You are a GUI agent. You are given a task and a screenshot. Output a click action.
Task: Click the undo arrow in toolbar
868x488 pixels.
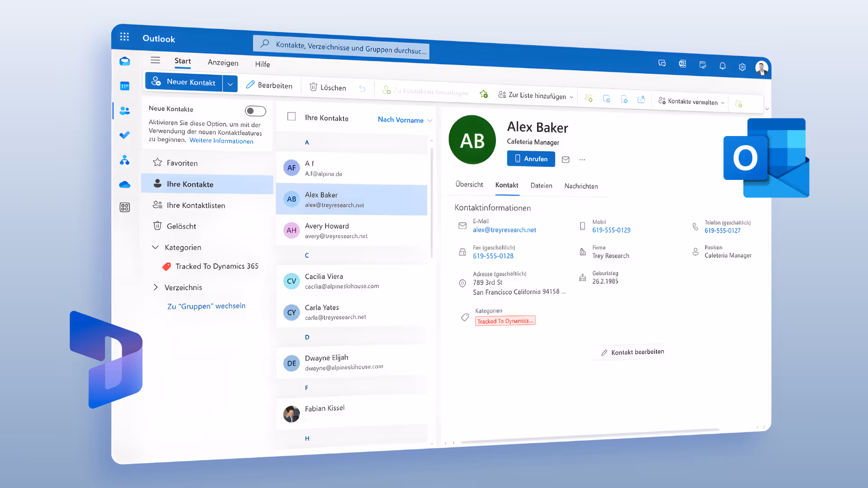click(x=362, y=89)
